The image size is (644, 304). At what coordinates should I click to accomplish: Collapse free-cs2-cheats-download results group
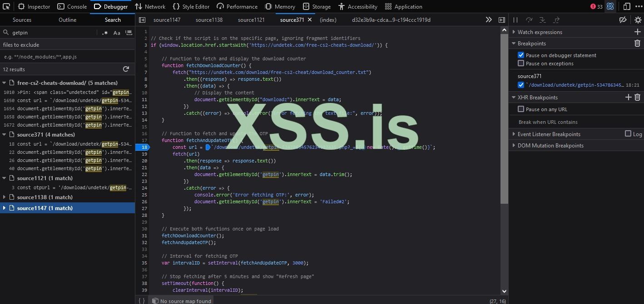(5, 83)
